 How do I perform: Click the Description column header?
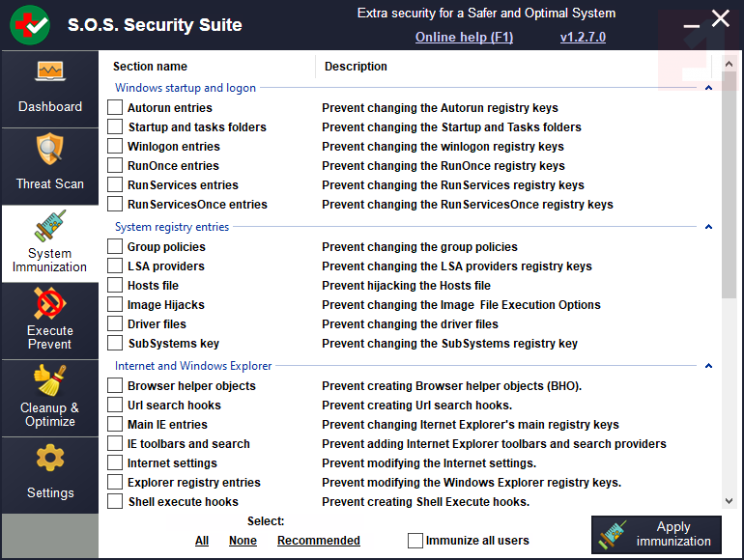pos(356,67)
